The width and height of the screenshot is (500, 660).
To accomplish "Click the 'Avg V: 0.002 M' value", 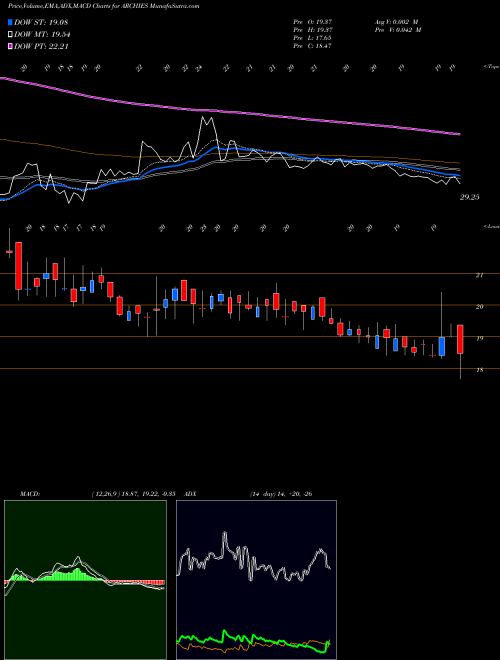I will click(x=397, y=22).
